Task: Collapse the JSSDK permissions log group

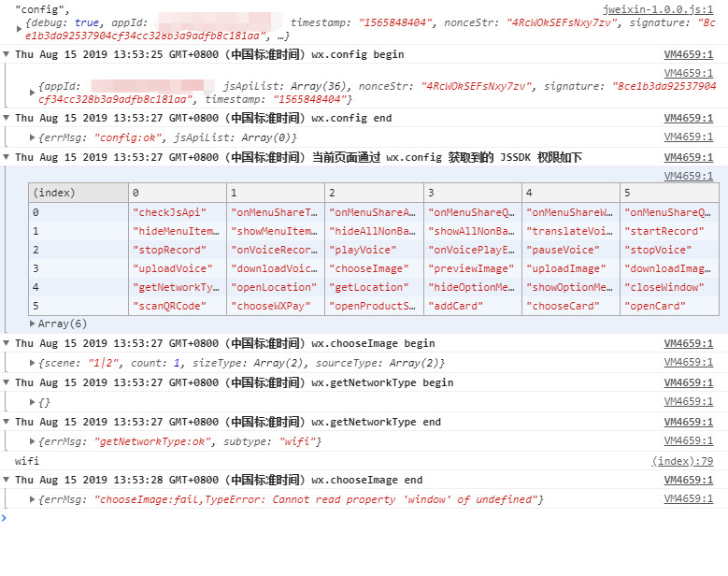Action: pos(6,157)
